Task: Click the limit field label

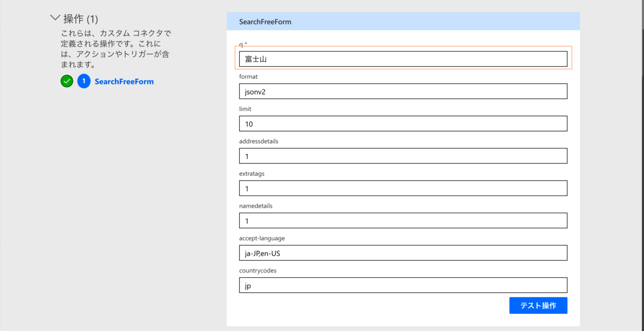Action: 245,109
